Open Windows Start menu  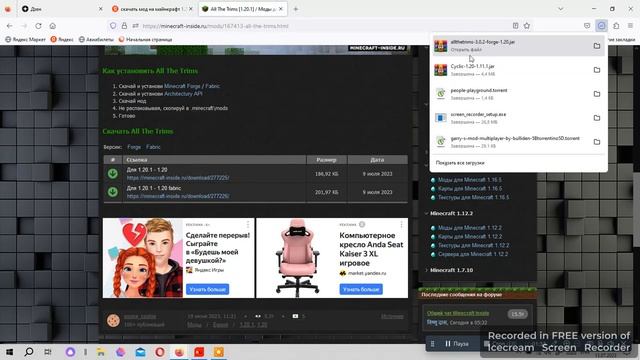tap(9, 352)
